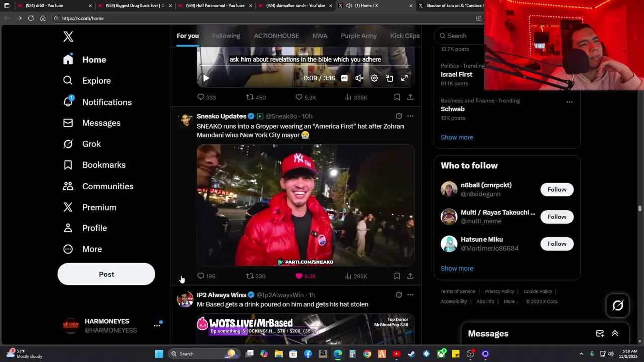This screenshot has height=362, width=644.
Task: Open Grok in the sidebar
Action: tap(82, 144)
